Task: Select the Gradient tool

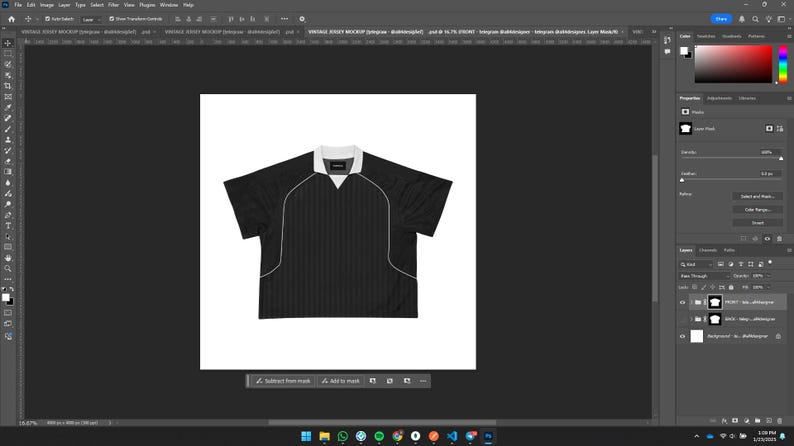Action: click(8, 172)
